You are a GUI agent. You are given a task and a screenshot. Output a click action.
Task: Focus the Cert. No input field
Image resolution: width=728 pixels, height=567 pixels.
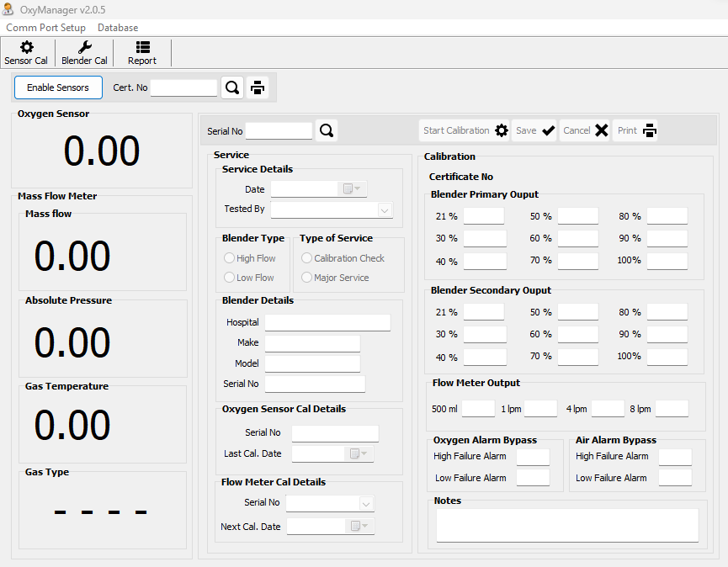(x=183, y=87)
